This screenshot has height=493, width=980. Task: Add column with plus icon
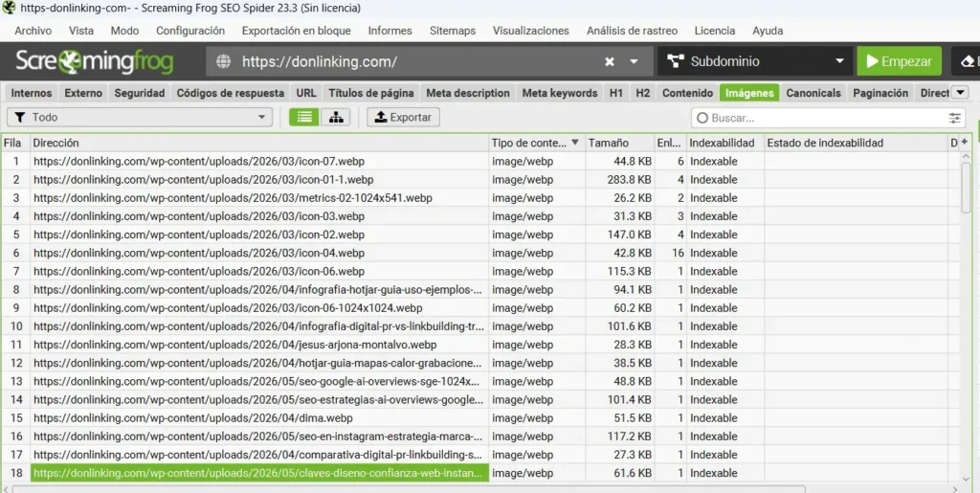click(965, 142)
